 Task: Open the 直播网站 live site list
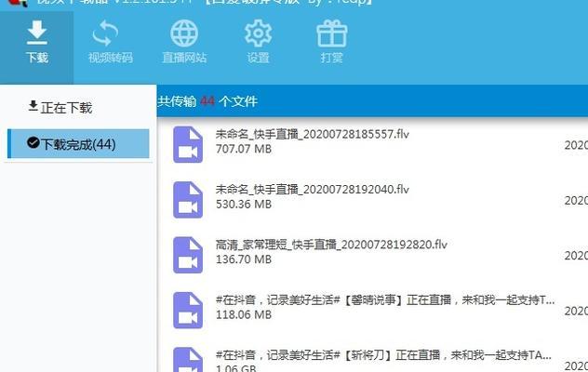tap(184, 43)
